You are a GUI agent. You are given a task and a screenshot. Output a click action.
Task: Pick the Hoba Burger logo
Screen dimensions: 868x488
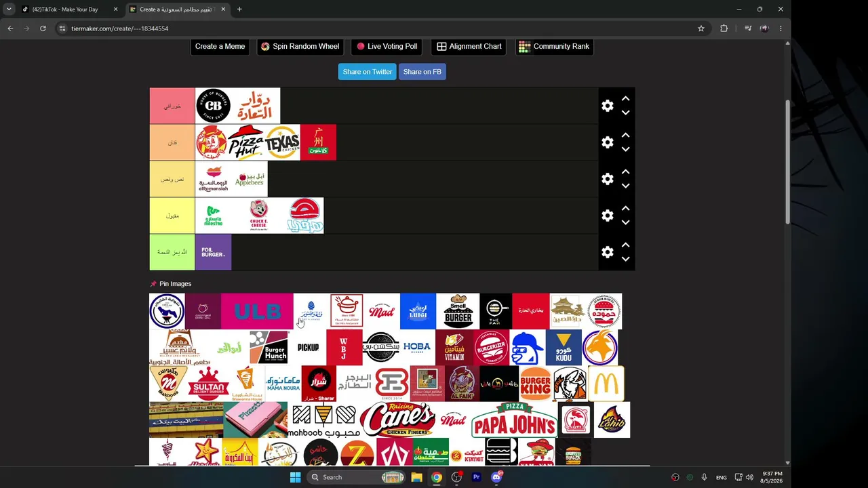(x=417, y=348)
